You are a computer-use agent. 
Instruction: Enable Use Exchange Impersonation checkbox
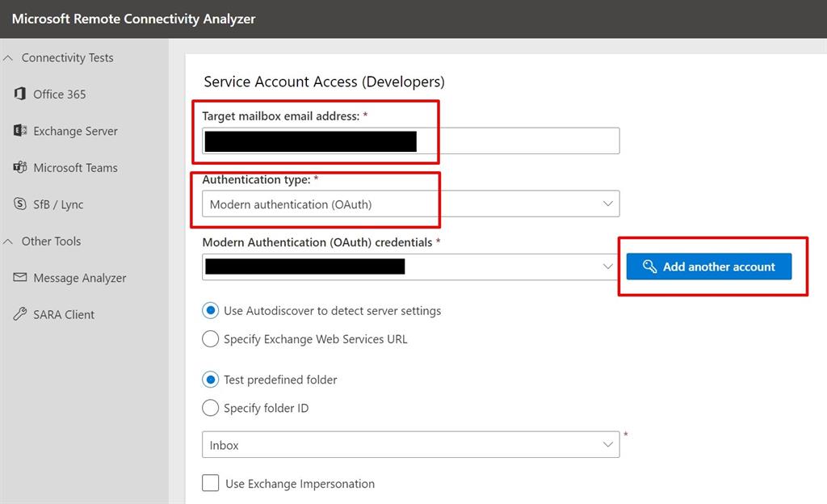[211, 483]
